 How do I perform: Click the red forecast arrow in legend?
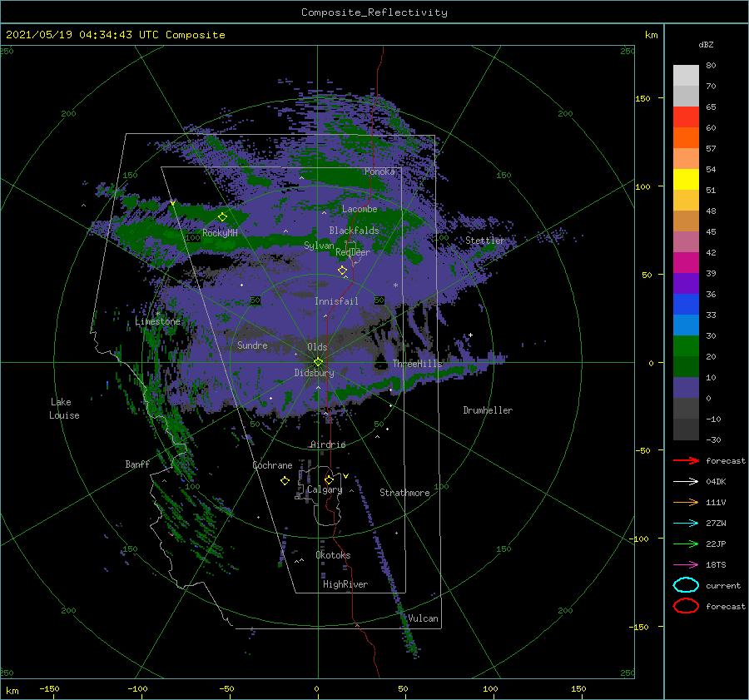pyautogui.click(x=686, y=460)
